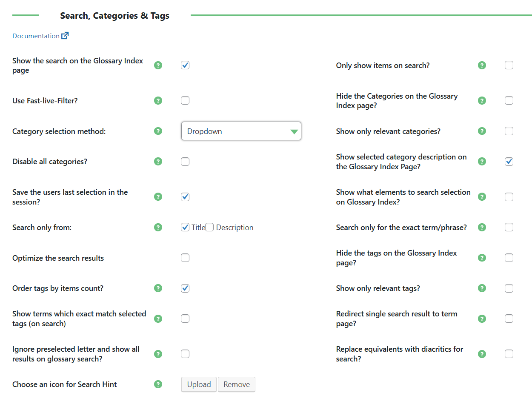Uncheck Order tags by items count
The width and height of the screenshot is (532, 404).
(x=185, y=288)
